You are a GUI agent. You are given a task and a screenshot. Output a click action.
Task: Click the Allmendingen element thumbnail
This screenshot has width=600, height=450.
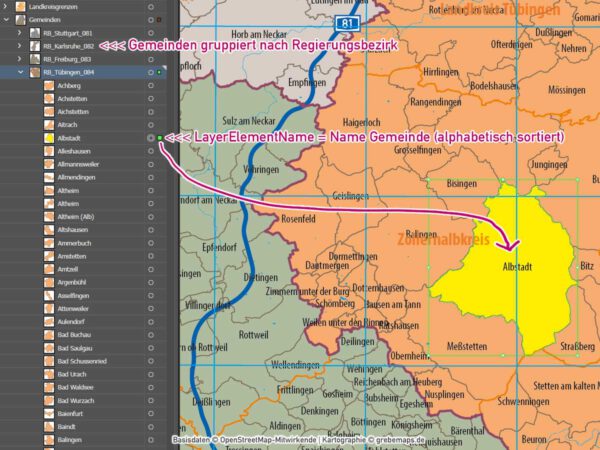pos(49,177)
